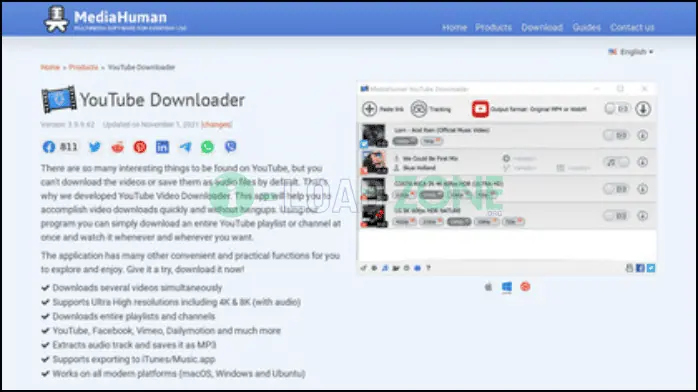The width and height of the screenshot is (698, 392).
Task: Click the Home breadcrumb link
Action: (50, 67)
